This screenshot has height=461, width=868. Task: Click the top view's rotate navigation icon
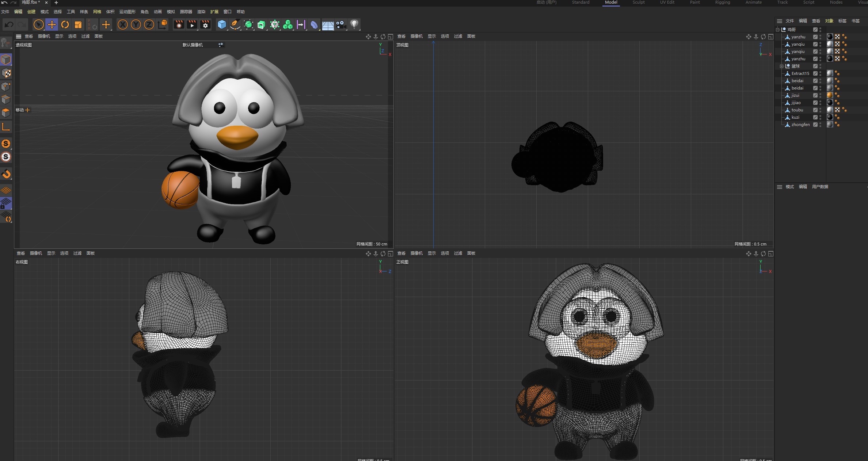[764, 37]
